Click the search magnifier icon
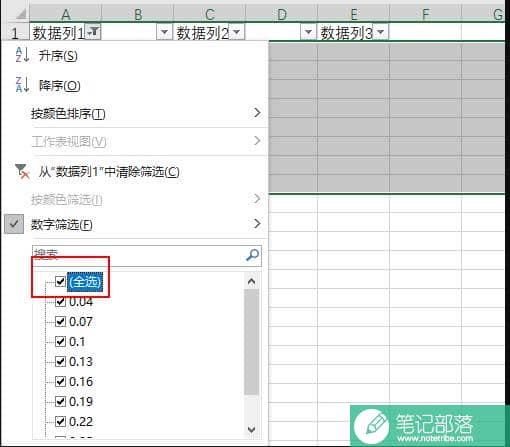510x447 pixels. 252,256
